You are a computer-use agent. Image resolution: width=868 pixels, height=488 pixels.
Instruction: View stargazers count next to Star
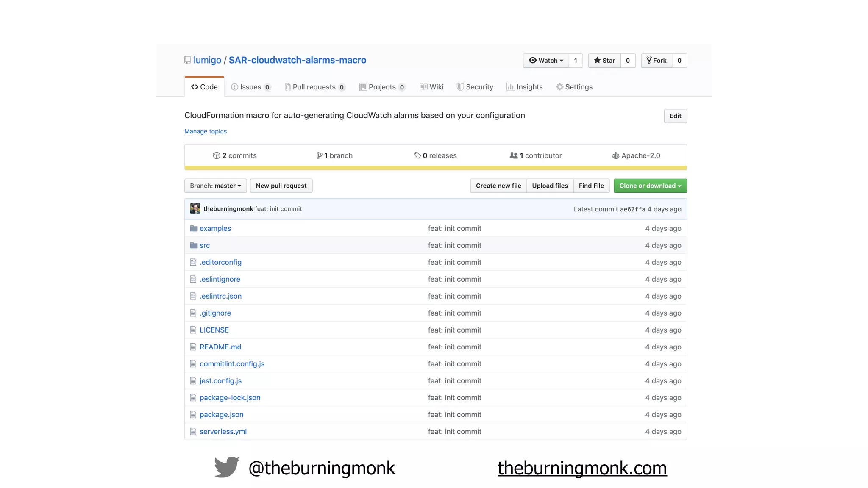coord(628,61)
